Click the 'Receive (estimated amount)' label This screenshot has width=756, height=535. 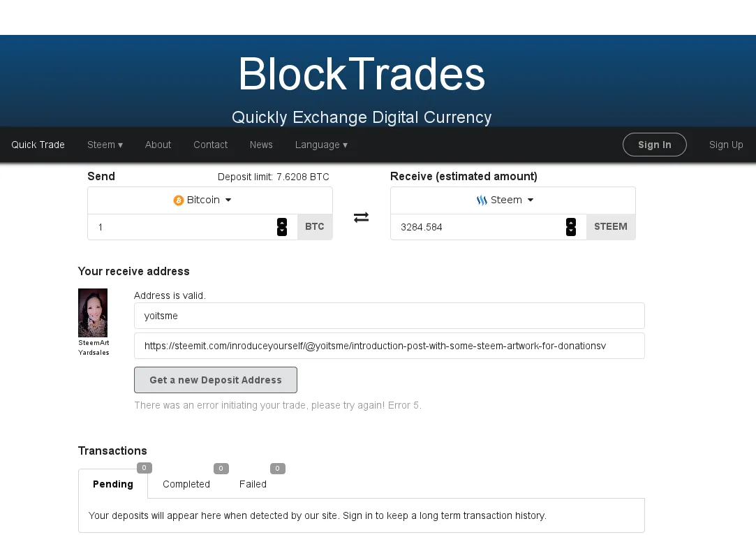click(464, 177)
